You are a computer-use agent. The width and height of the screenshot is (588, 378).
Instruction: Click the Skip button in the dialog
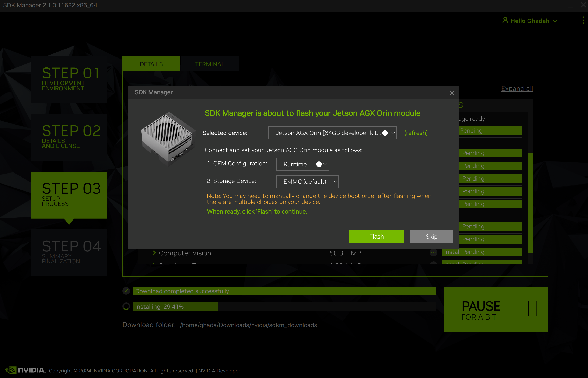(431, 236)
